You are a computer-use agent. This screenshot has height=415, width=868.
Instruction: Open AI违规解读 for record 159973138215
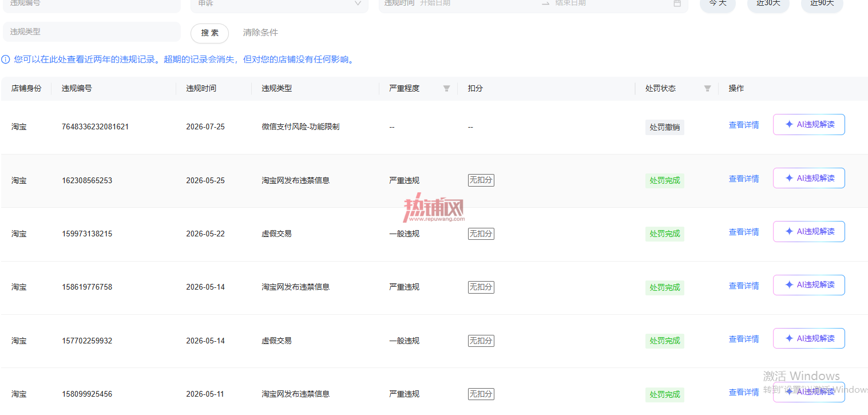[x=808, y=231]
